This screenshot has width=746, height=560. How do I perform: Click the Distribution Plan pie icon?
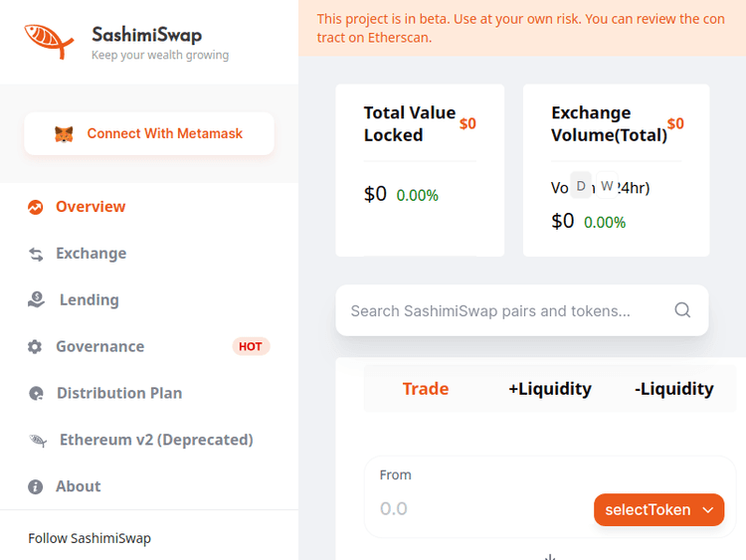point(36,393)
